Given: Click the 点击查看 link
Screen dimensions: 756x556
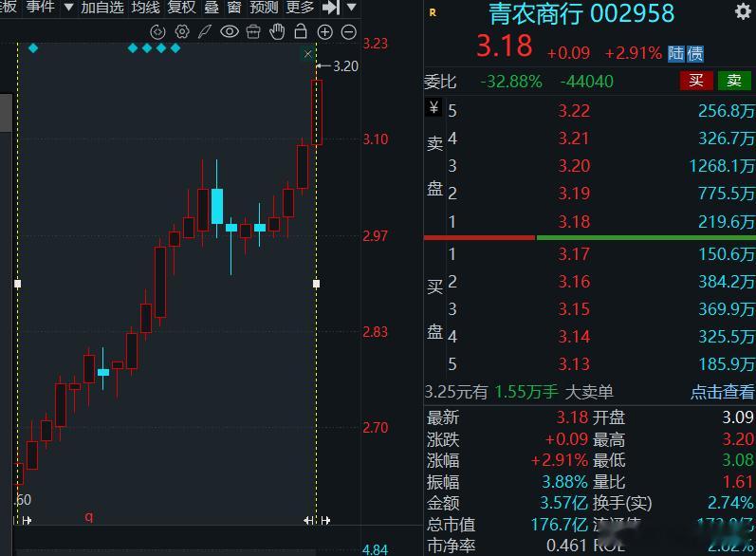Looking at the screenshot, I should [x=722, y=392].
